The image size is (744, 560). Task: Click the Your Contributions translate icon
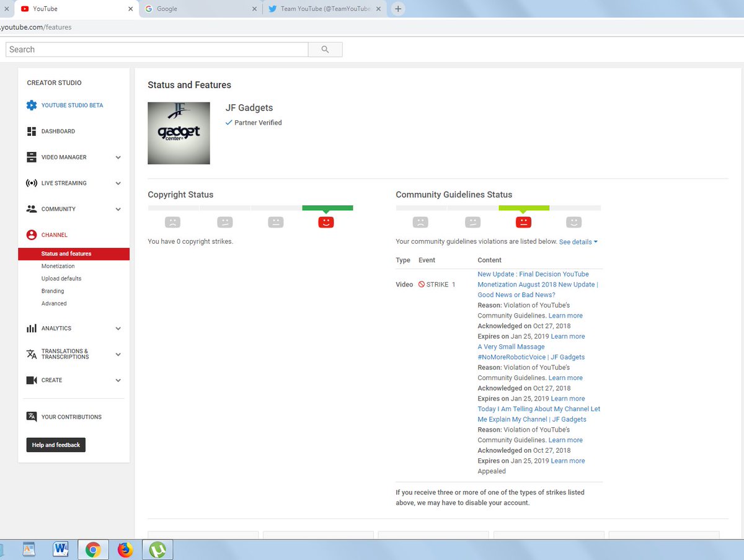pos(32,417)
